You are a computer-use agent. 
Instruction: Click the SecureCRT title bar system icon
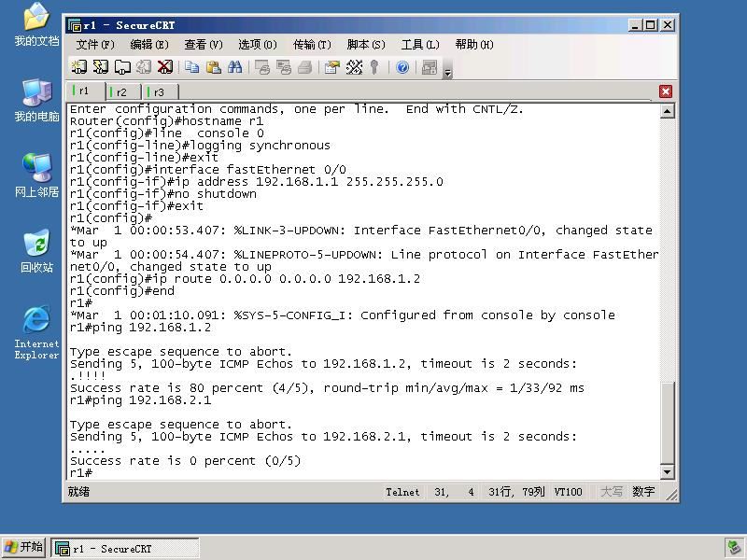75,25
